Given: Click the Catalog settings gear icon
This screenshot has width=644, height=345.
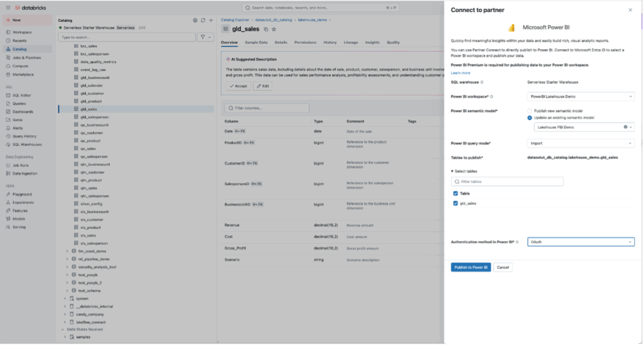Looking at the screenshot, I should pyautogui.click(x=195, y=20).
